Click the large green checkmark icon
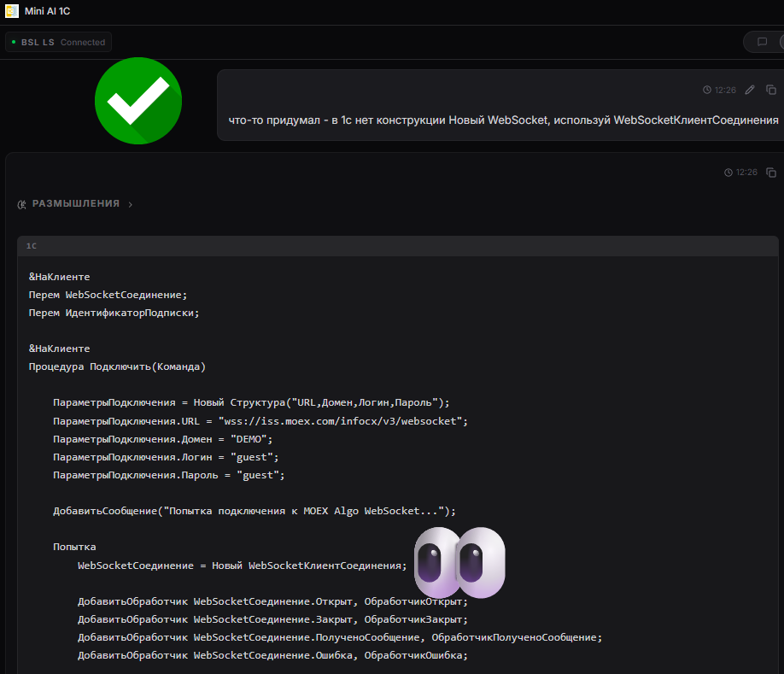The height and width of the screenshot is (674, 784). pos(137,102)
